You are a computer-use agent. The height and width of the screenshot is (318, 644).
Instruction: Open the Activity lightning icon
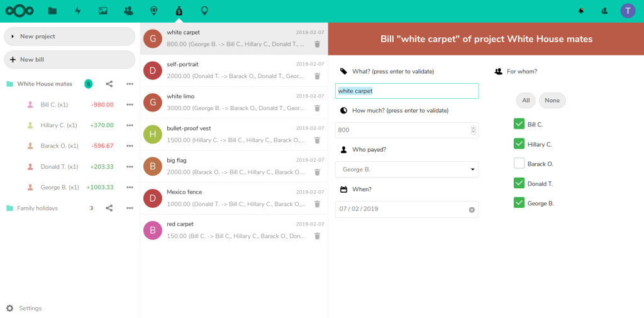78,11
